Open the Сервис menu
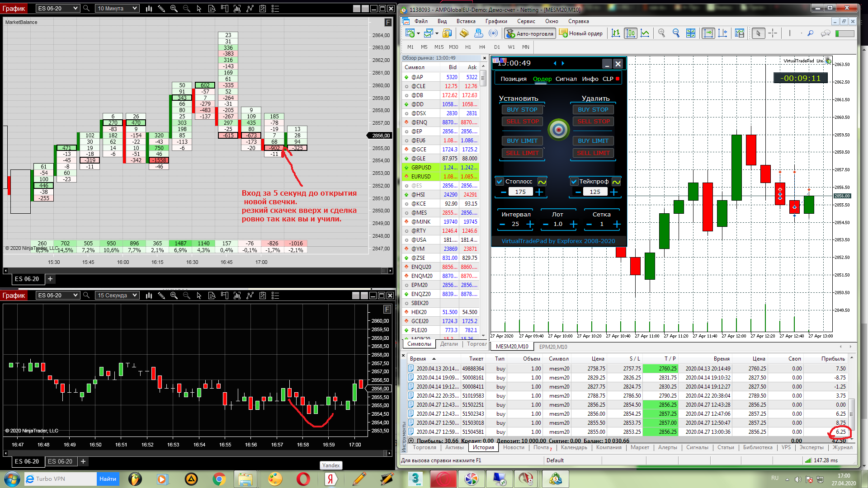This screenshot has width=868, height=488. tap(526, 21)
